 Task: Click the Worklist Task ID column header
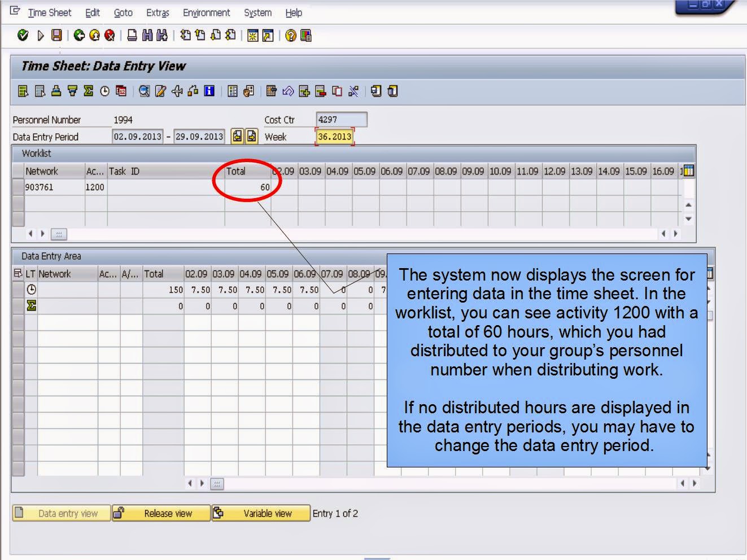(165, 171)
